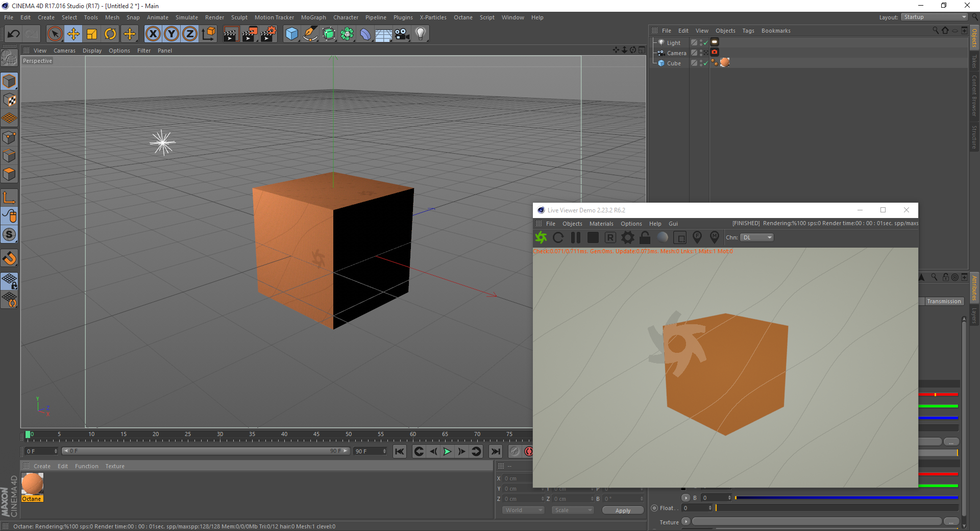Stop the Live Viewer render

tap(593, 237)
